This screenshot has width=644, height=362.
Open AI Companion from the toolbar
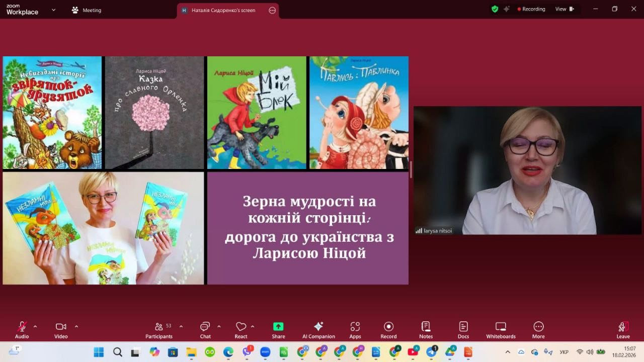318,330
